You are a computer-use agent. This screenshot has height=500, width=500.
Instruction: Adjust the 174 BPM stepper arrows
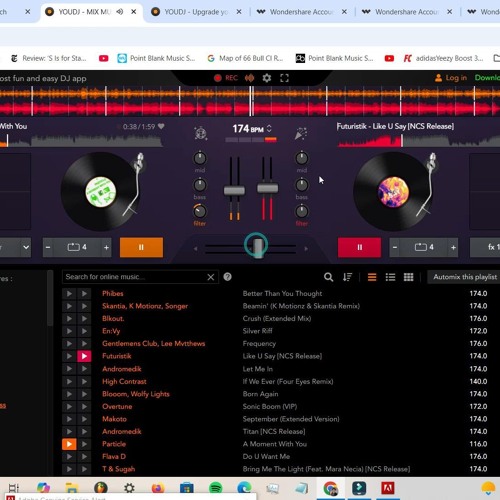pyautogui.click(x=269, y=129)
